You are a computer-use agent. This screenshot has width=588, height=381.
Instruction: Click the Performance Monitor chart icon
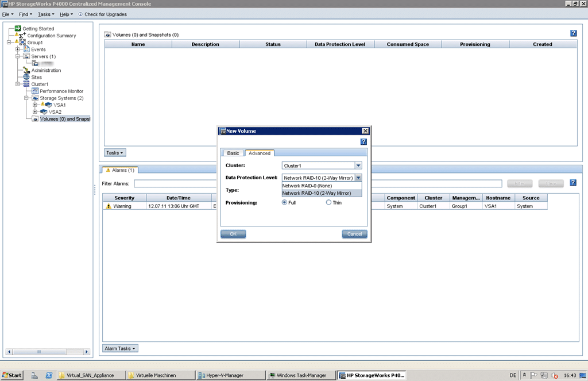(x=35, y=91)
